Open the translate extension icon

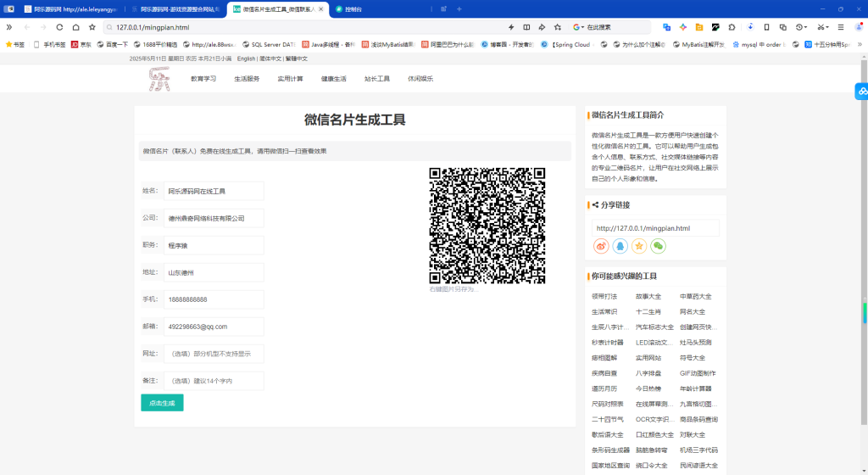pos(666,27)
